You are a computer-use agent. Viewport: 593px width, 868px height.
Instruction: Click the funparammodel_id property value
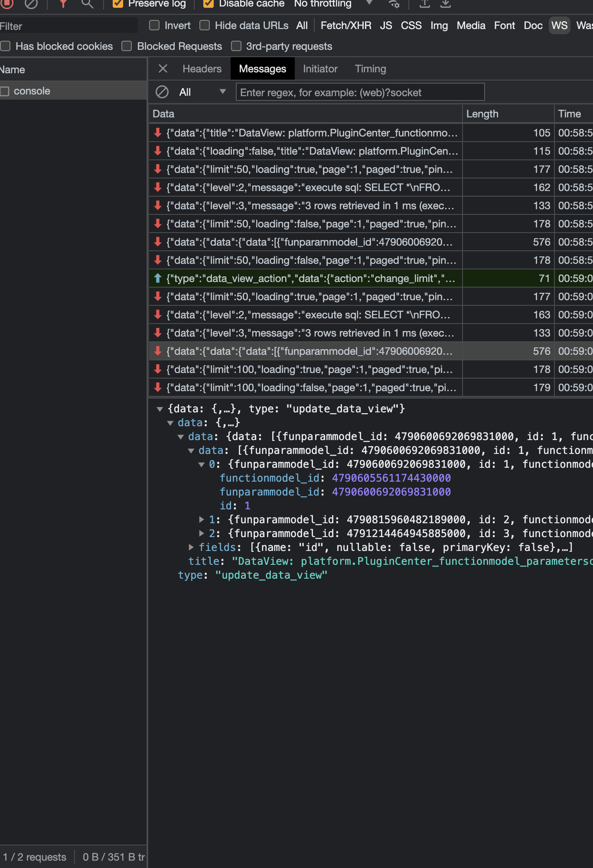click(391, 492)
